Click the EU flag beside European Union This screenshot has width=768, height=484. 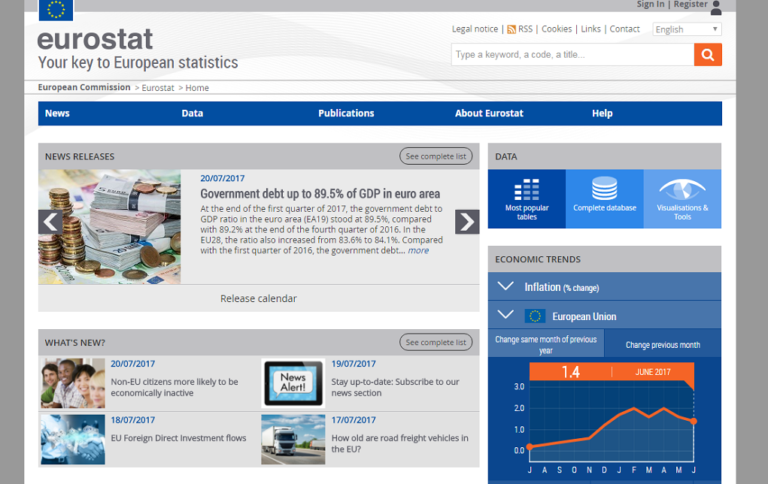pos(535,316)
